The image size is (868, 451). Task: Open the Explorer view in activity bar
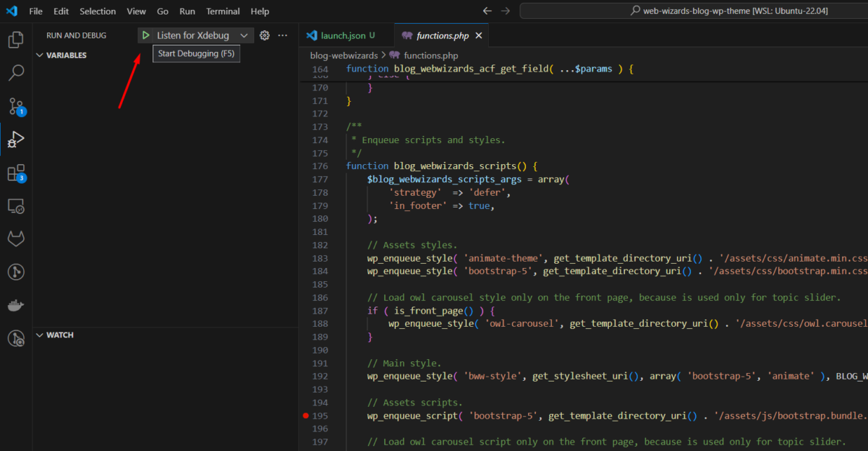pyautogui.click(x=16, y=40)
